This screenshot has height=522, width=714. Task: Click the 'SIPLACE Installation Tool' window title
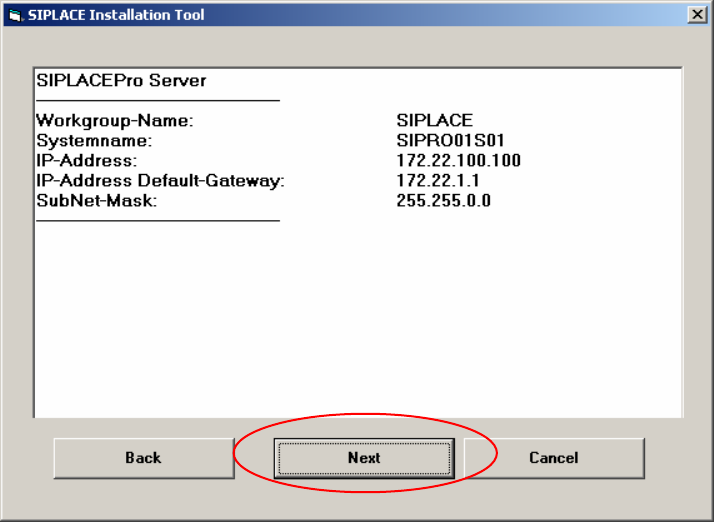(116, 15)
